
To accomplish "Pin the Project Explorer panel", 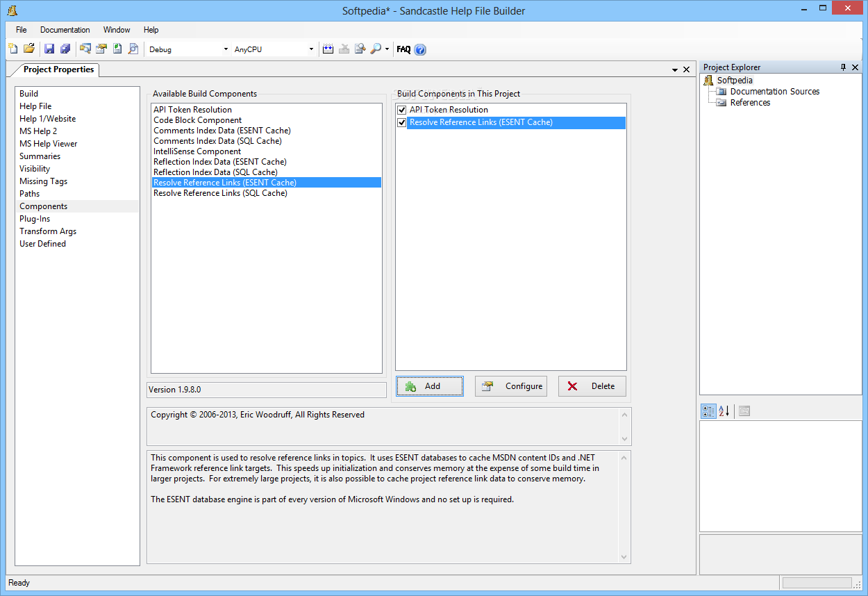I will pyautogui.click(x=844, y=67).
